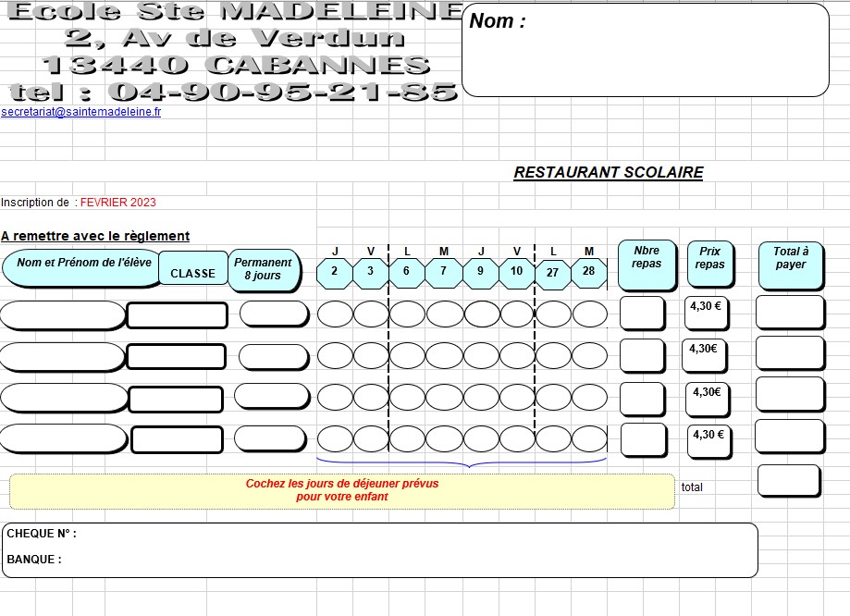Select the Ecole Ste MADELEINE title
The width and height of the screenshot is (850, 616).
point(235,11)
